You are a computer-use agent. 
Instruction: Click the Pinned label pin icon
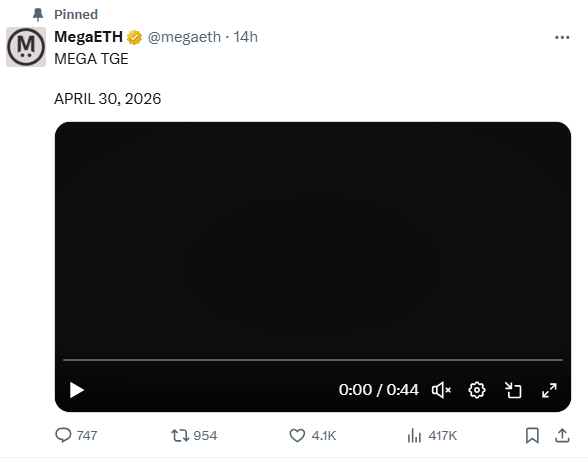(x=38, y=15)
